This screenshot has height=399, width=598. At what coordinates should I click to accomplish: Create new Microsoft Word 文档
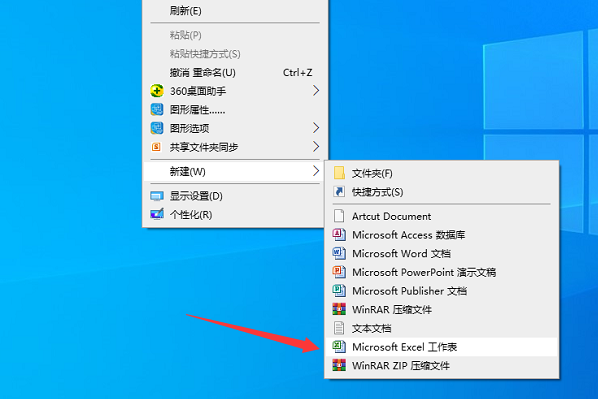tap(442, 253)
